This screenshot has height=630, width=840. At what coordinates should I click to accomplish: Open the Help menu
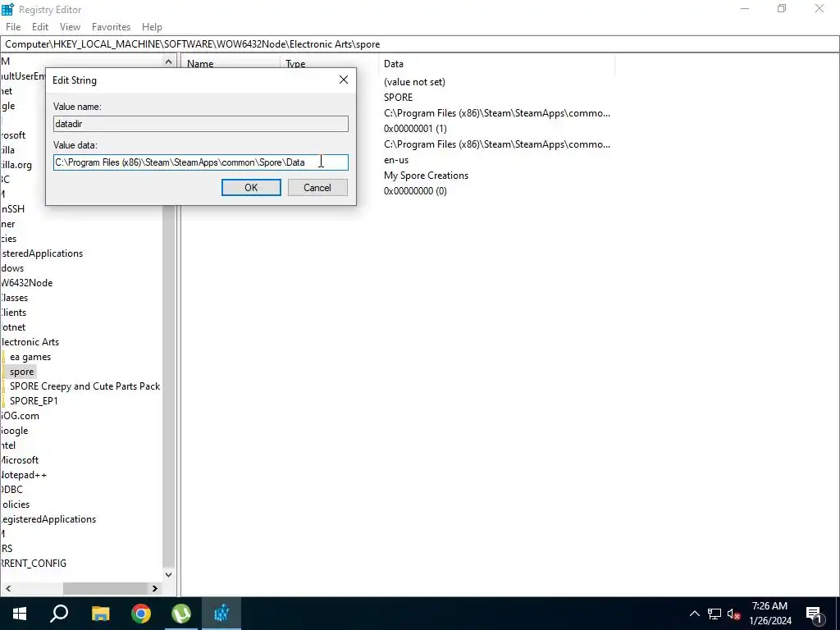pos(152,27)
